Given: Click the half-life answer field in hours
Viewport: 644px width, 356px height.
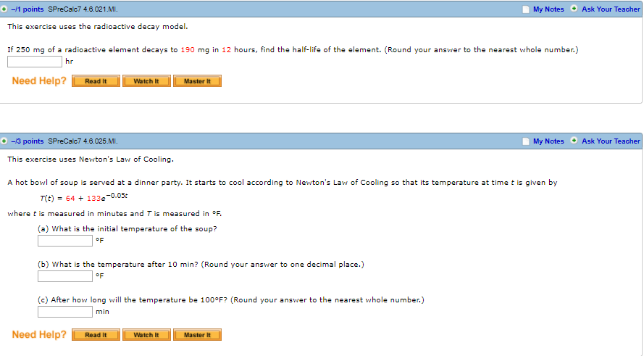Looking at the screenshot, I should click(35, 62).
